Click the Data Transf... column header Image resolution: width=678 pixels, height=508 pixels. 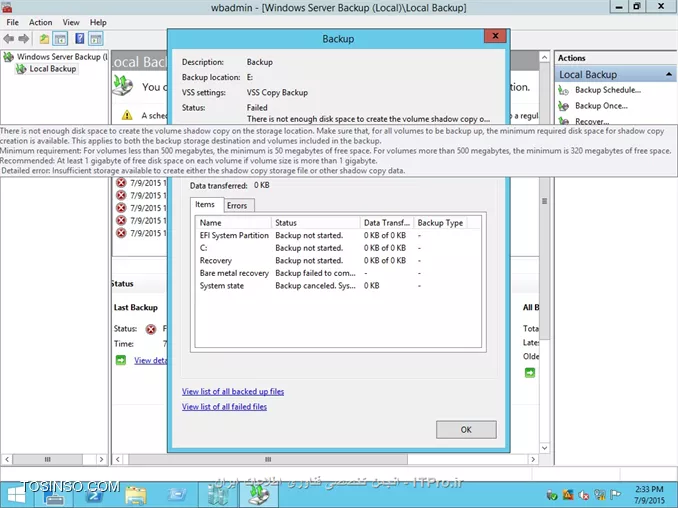click(387, 223)
